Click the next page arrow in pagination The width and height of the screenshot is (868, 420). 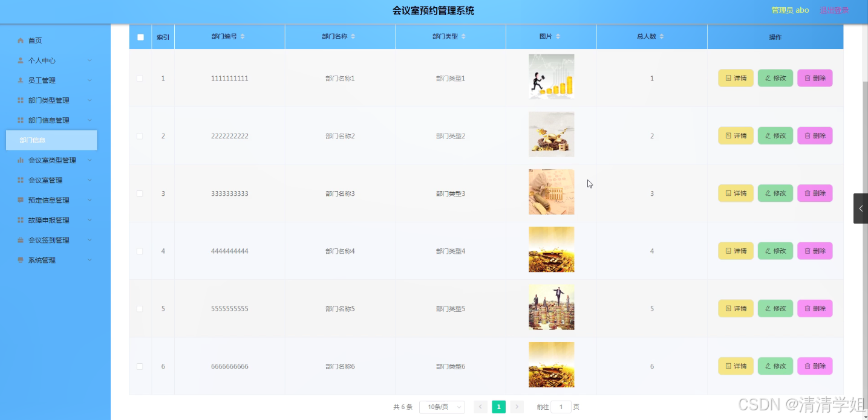517,407
